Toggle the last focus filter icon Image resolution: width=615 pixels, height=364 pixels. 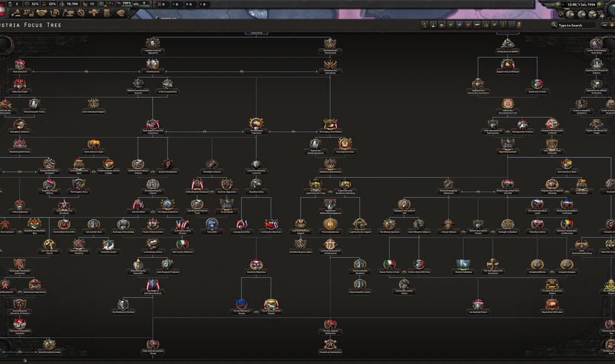tap(520, 25)
